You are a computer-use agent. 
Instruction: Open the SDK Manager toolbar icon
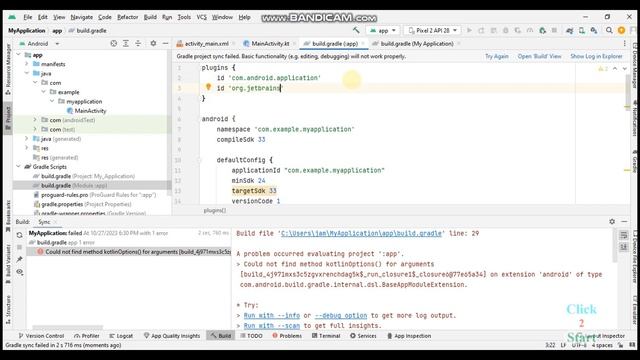594,30
